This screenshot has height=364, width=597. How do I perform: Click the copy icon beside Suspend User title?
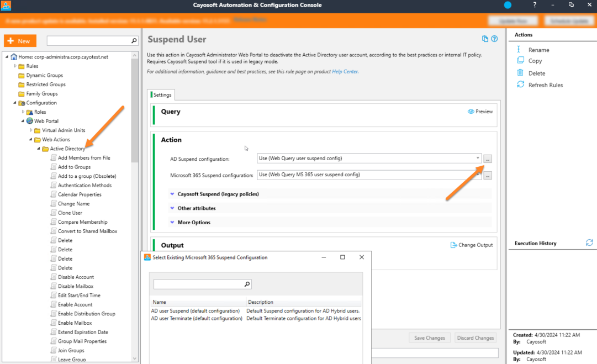pyautogui.click(x=485, y=39)
